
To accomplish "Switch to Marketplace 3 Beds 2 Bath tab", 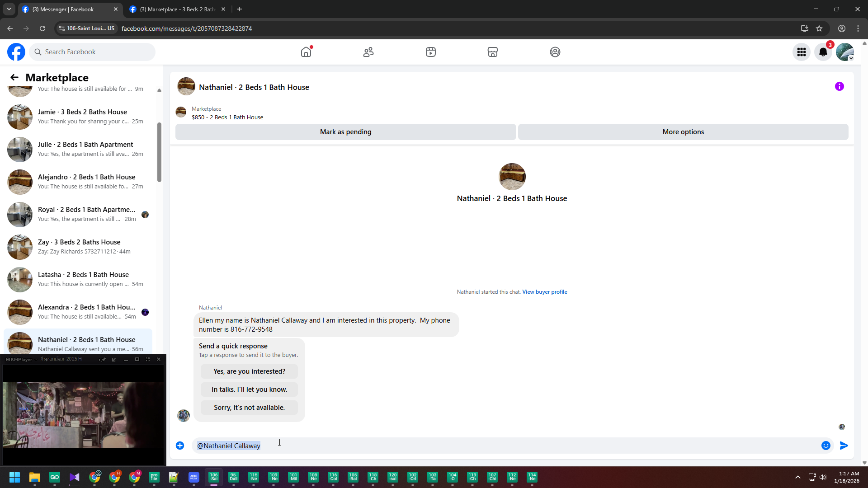I will [x=176, y=9].
